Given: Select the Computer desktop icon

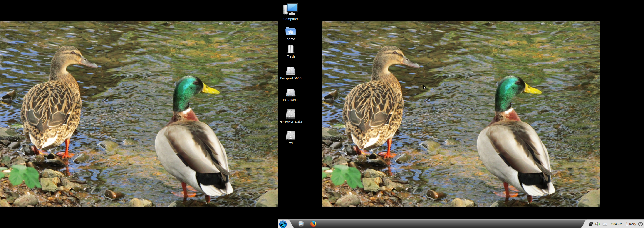Looking at the screenshot, I should (290, 10).
